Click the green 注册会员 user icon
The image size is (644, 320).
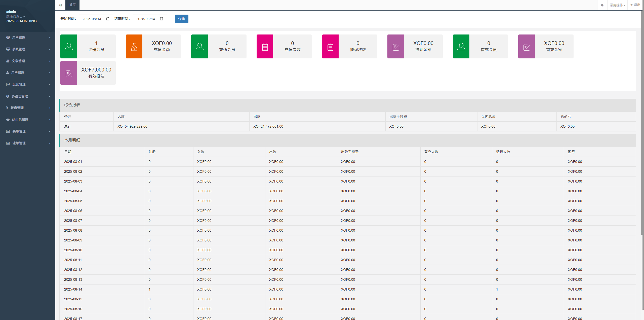coord(69,47)
